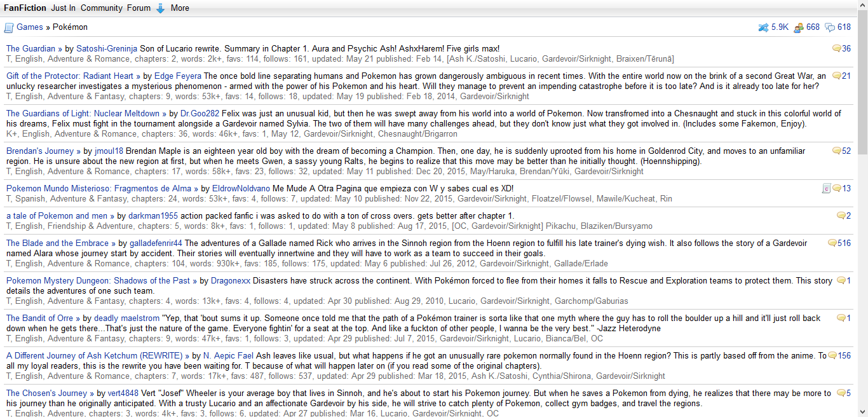The image size is (868, 417).
Task: Open author N. Aepic Fael profile
Action: [x=228, y=355]
